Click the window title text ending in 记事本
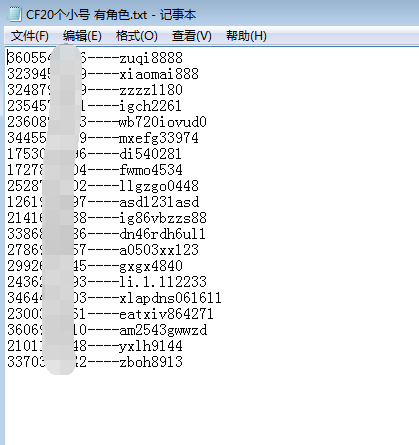Screen dimensions: 419x445 pos(111,15)
